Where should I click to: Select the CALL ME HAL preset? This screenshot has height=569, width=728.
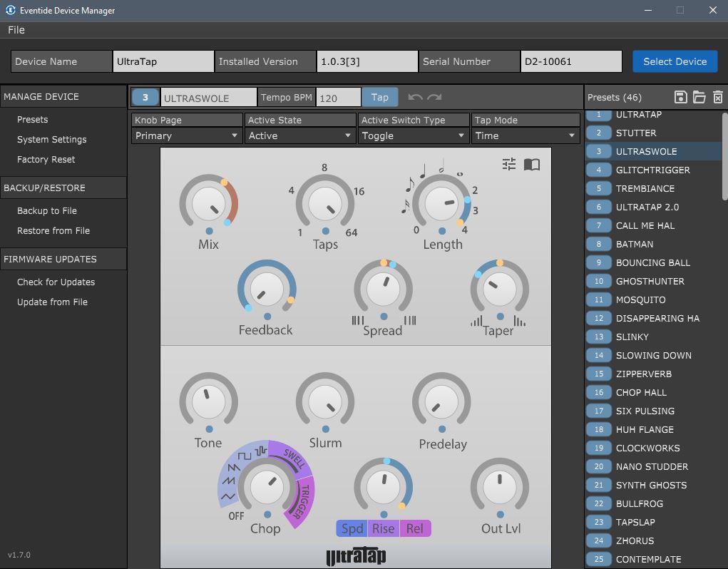click(653, 225)
